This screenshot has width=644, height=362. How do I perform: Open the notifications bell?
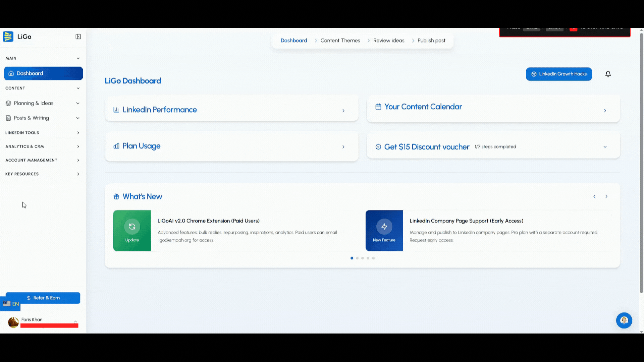[608, 74]
